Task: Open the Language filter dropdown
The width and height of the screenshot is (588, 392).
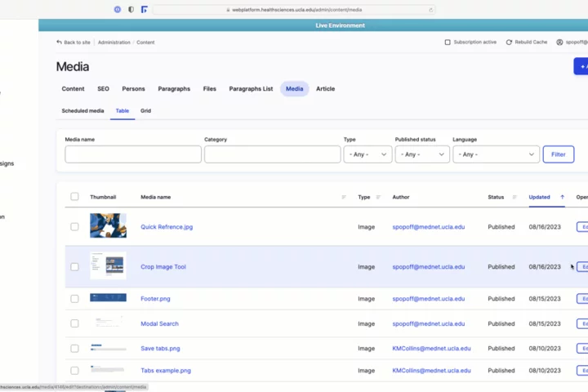Action: coord(496,154)
